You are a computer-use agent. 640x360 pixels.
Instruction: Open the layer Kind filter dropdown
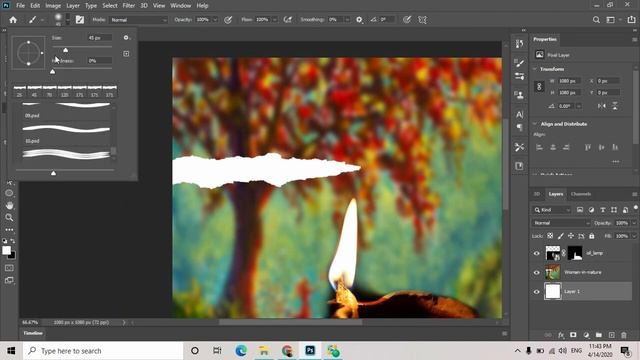click(x=552, y=210)
